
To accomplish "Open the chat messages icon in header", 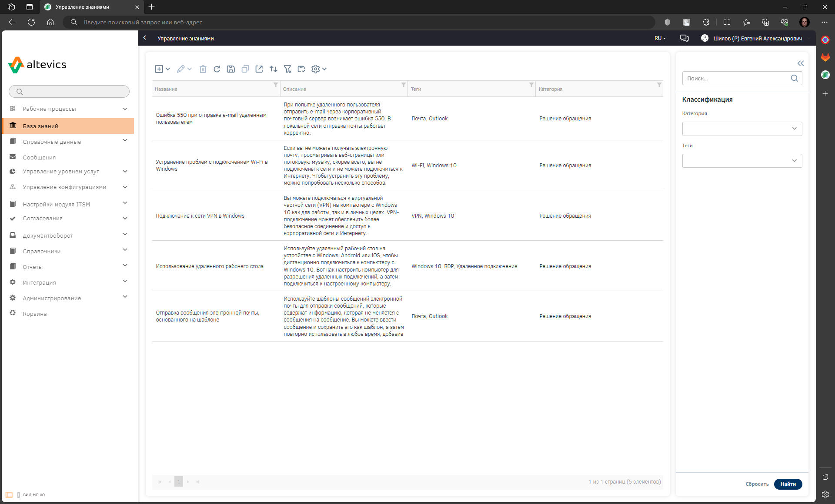I will pos(684,38).
